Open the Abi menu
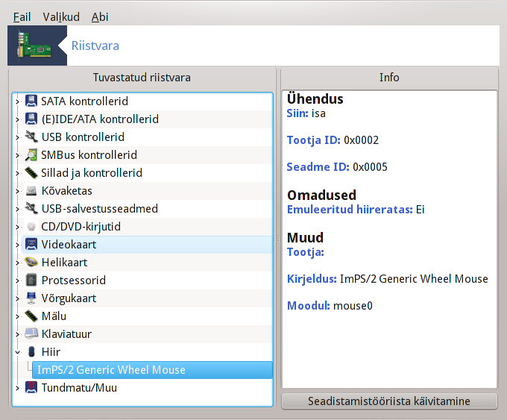This screenshot has height=420, width=507. [x=100, y=17]
